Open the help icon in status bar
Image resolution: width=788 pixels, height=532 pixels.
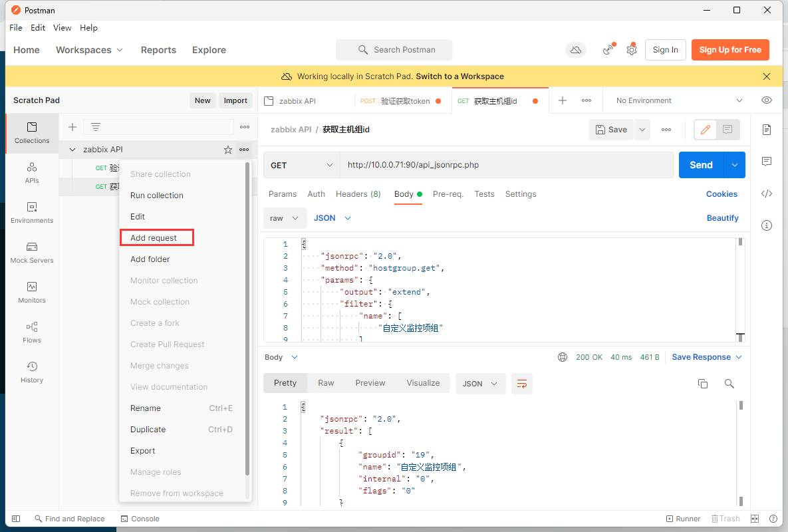[x=773, y=519]
